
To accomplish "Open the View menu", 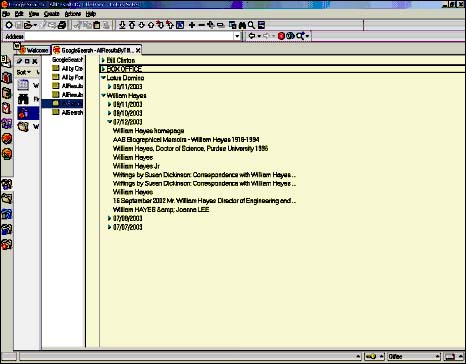I will tap(34, 14).
